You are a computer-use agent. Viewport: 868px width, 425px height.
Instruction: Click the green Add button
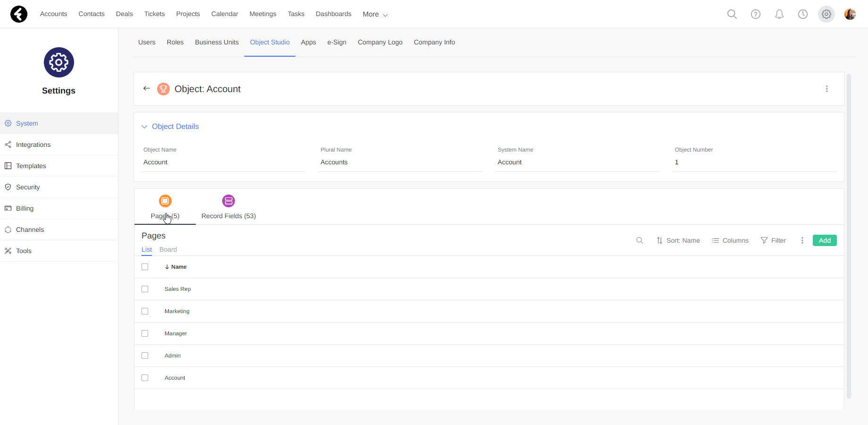click(x=824, y=240)
